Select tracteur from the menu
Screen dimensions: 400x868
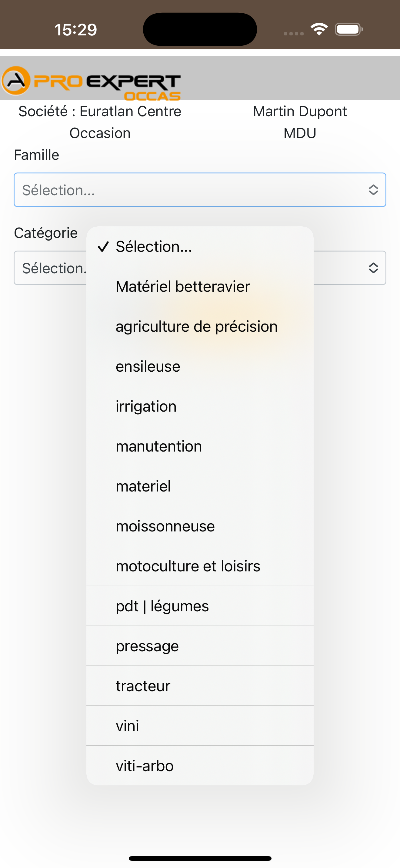(x=200, y=686)
